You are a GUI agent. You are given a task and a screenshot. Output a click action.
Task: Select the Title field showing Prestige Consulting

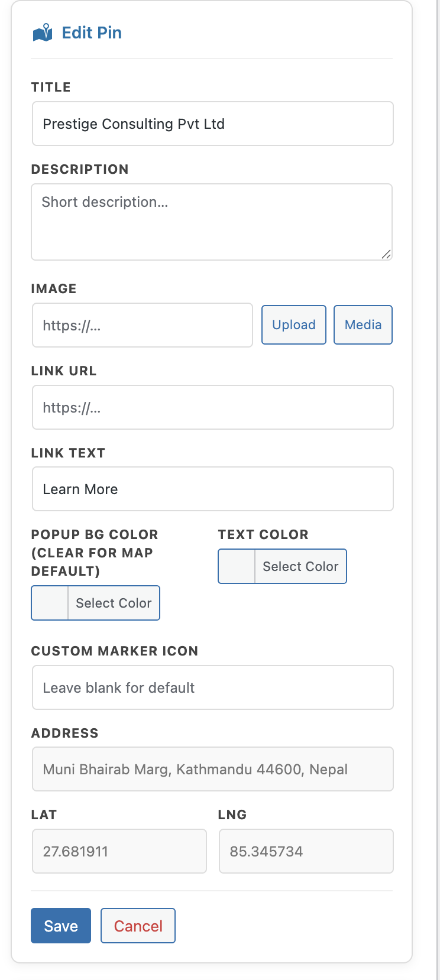pos(212,124)
